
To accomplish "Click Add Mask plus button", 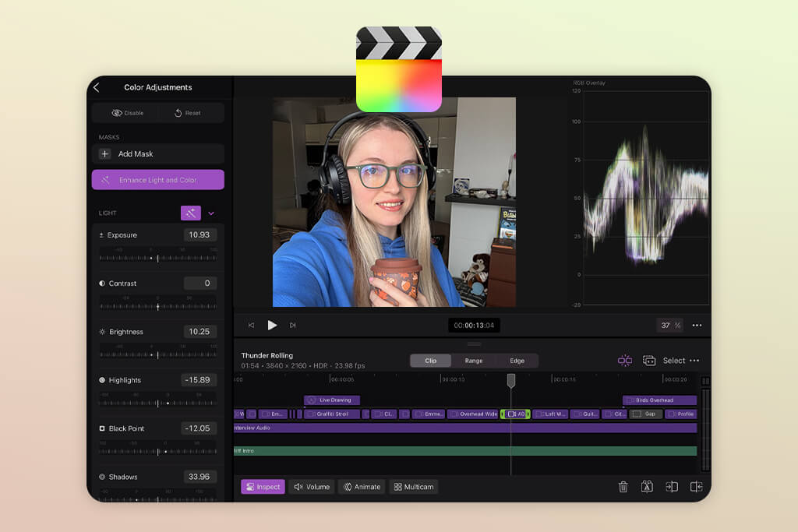I will [105, 153].
